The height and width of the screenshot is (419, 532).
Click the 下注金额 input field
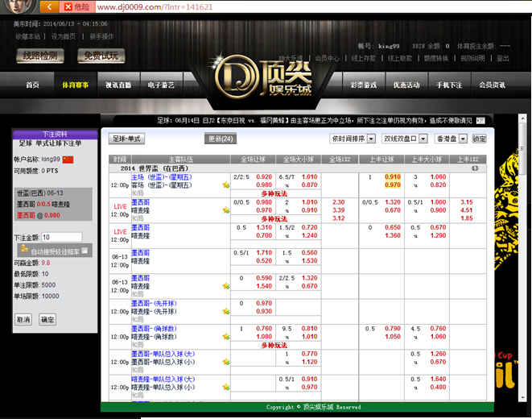tap(61, 238)
